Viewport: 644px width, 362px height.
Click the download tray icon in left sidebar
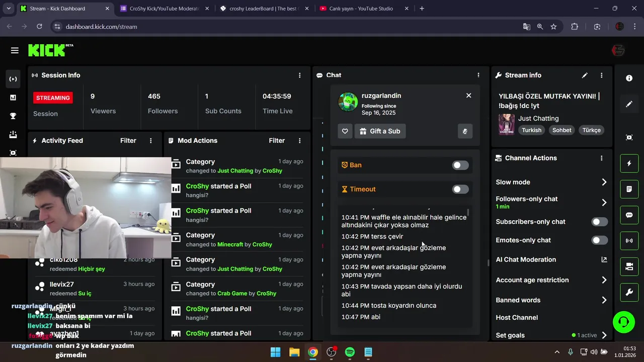(13, 134)
